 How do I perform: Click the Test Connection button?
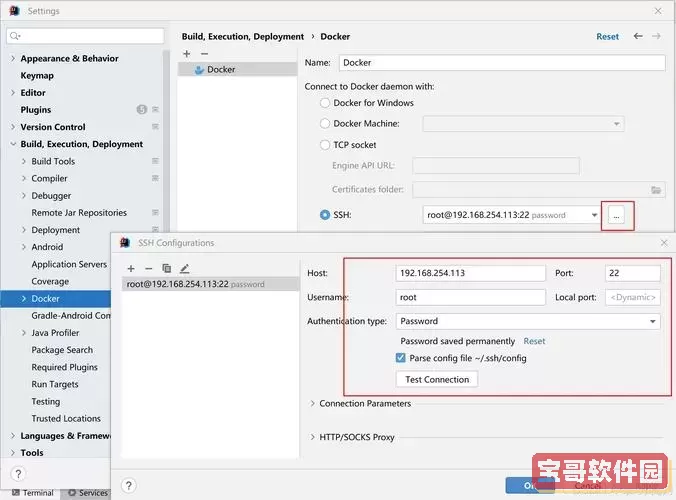[x=437, y=379]
